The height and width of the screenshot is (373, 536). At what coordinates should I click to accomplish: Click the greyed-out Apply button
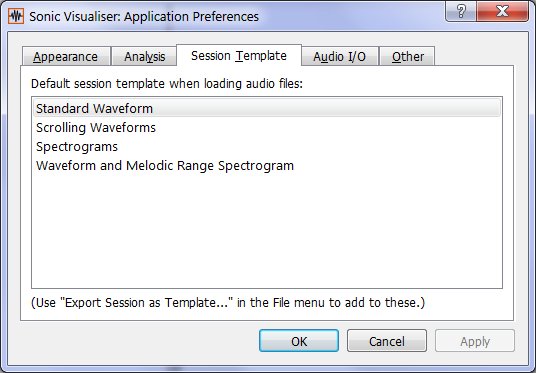point(475,341)
